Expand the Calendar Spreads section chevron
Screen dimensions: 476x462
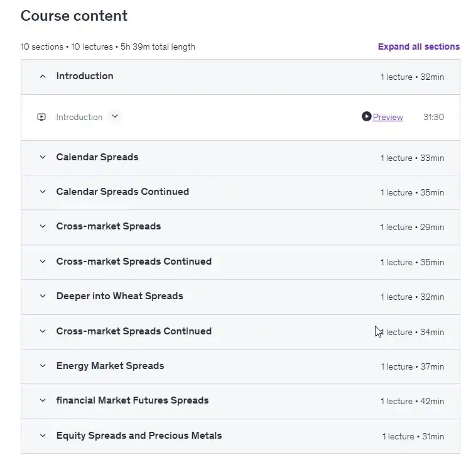(x=43, y=157)
